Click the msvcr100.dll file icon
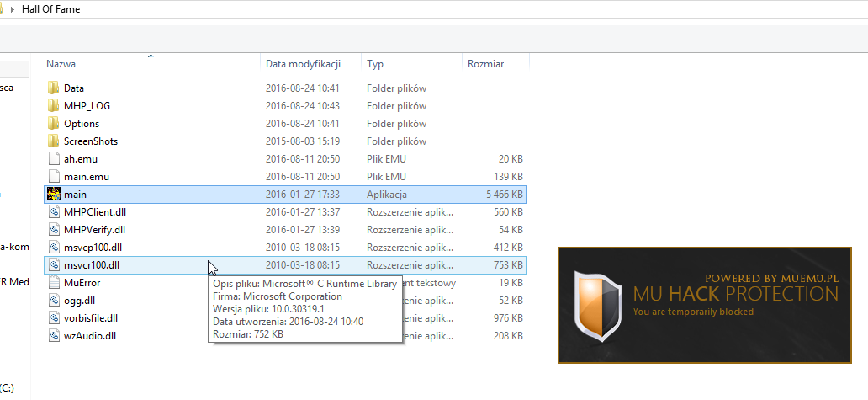This screenshot has height=400, width=868. click(x=53, y=264)
